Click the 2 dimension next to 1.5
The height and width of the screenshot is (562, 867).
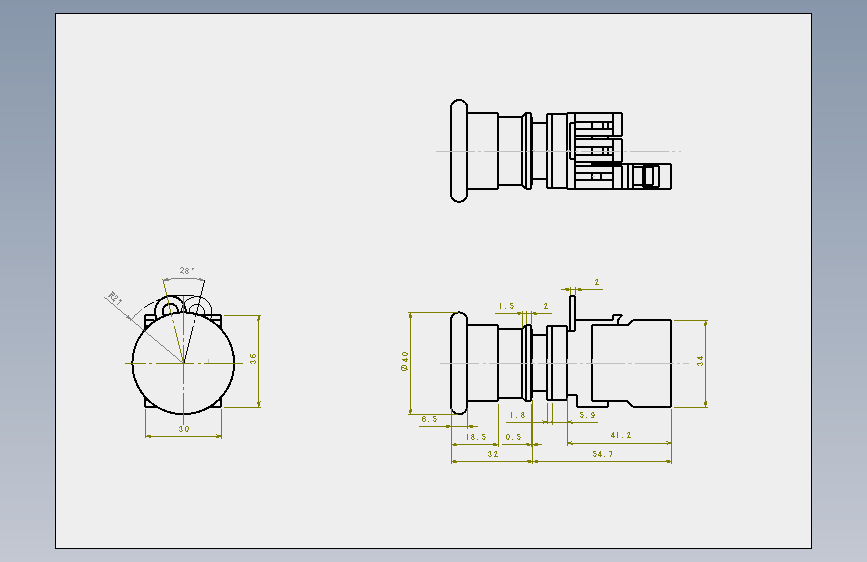[x=546, y=306]
